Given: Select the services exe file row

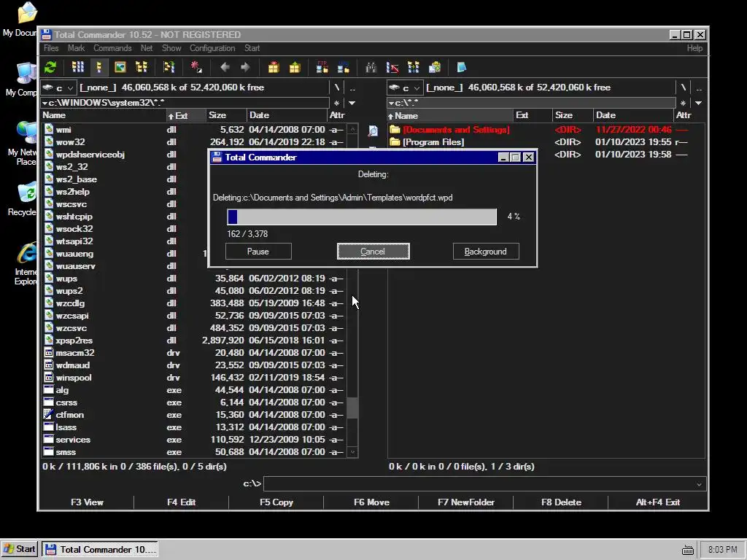Looking at the screenshot, I should pos(193,440).
